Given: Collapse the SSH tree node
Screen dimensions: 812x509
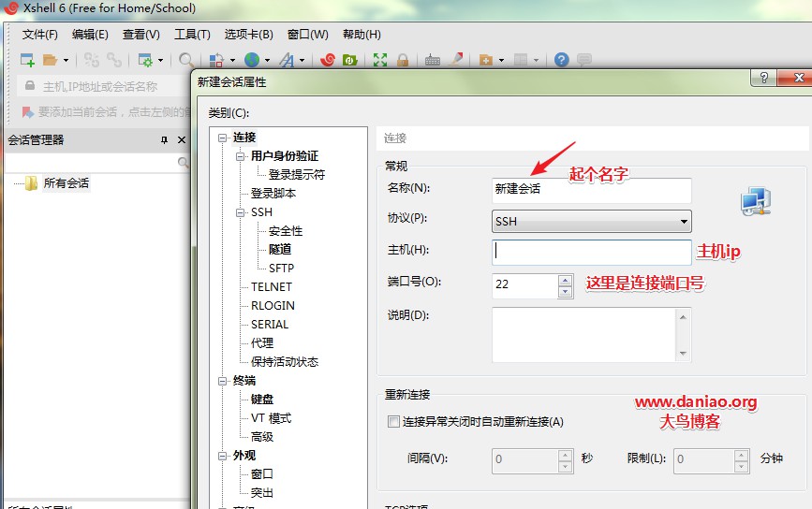Looking at the screenshot, I should click(x=240, y=212).
